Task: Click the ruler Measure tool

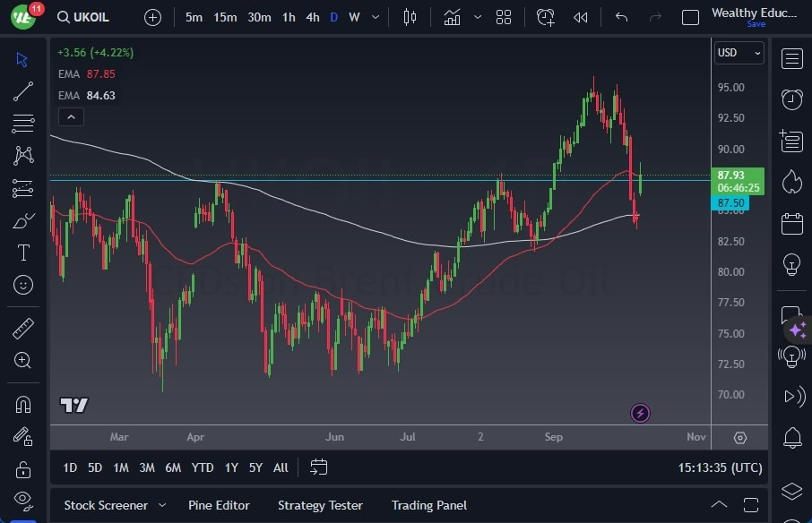Action: coord(23,329)
